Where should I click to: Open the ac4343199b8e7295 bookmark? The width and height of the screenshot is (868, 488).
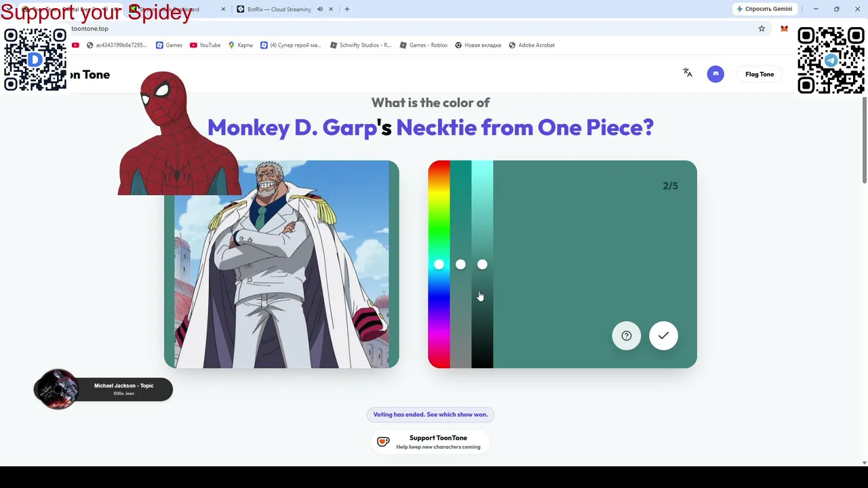[117, 45]
